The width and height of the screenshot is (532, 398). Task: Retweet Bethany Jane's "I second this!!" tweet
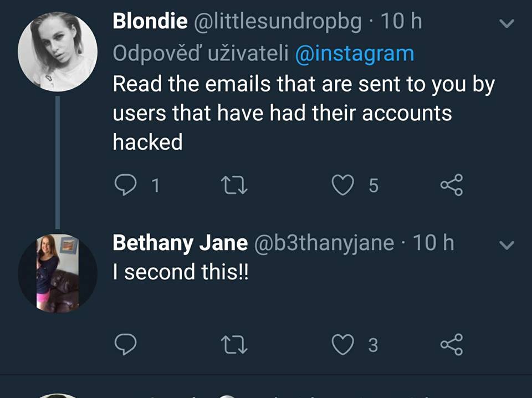pyautogui.click(x=234, y=345)
